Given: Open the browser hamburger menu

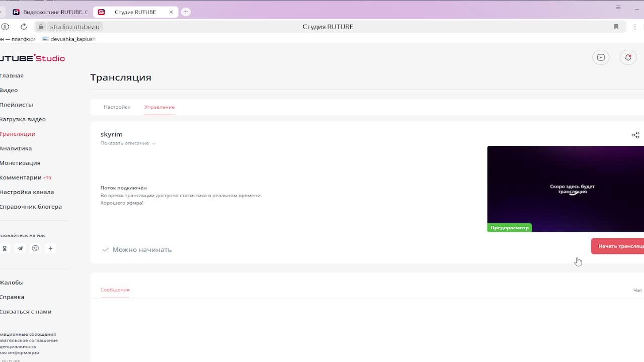Looking at the screenshot, I should (618, 8).
